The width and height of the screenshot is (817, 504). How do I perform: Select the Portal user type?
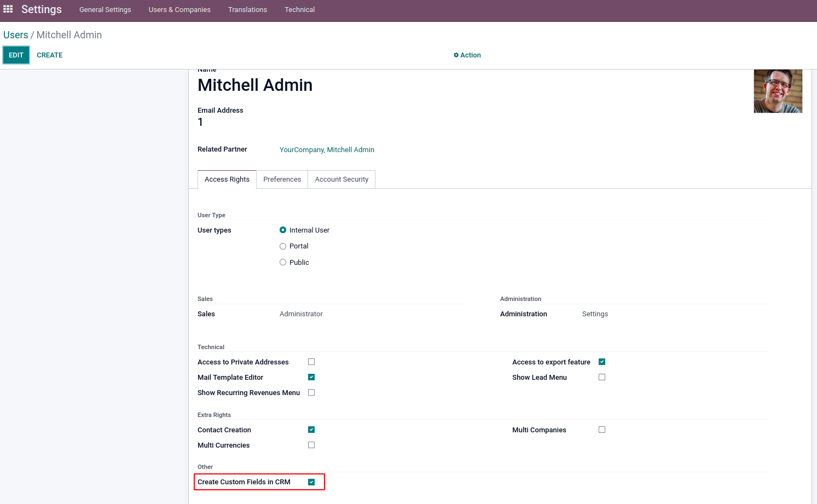[283, 246]
